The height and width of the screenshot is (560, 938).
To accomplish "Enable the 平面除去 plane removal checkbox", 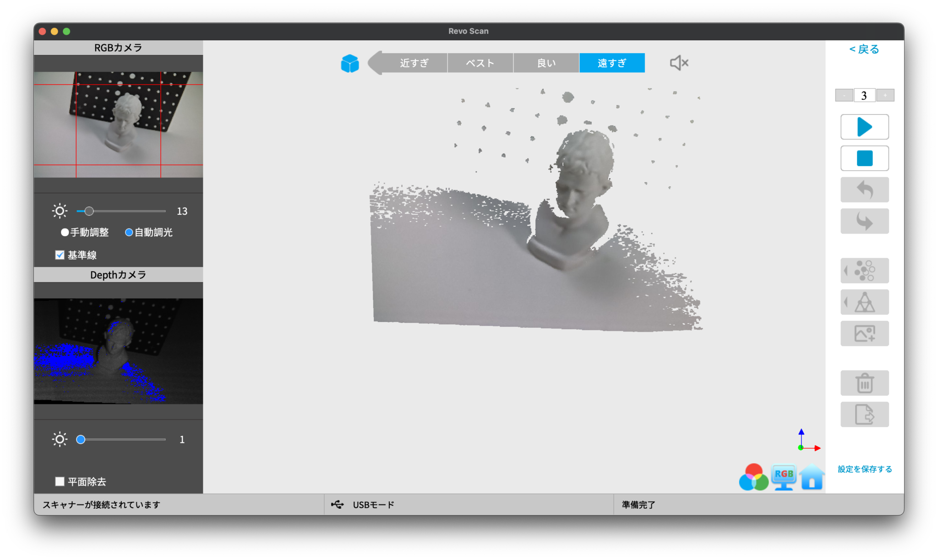I will [x=60, y=481].
